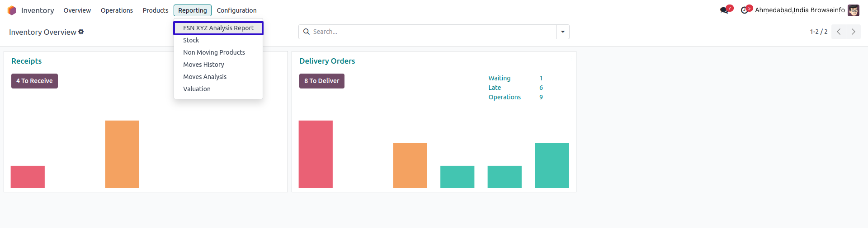868x228 pixels.
Task: Select FSN XYZ Analysis Report
Action: pos(218,28)
